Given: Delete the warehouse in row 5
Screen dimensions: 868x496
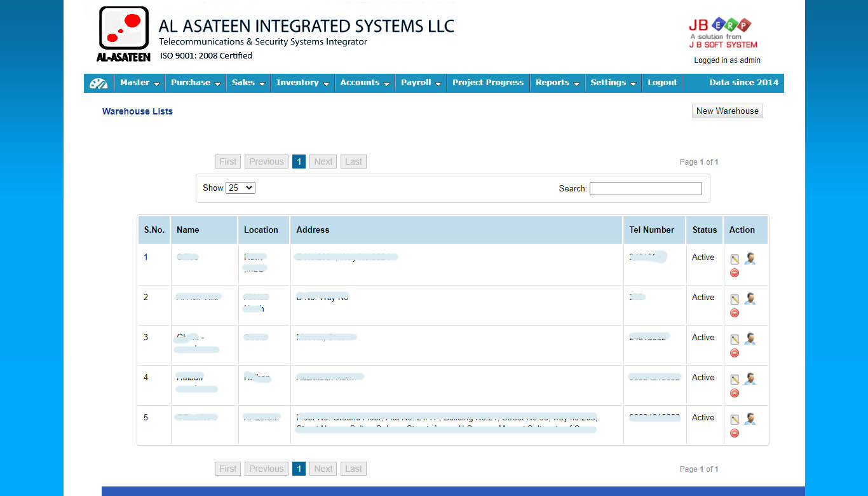Looking at the screenshot, I should [x=735, y=433].
